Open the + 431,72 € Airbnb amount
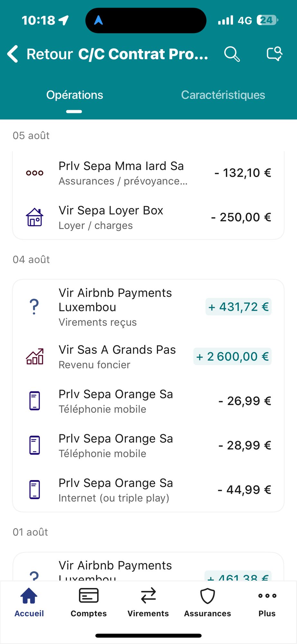This screenshot has width=297, height=644. pyautogui.click(x=238, y=307)
